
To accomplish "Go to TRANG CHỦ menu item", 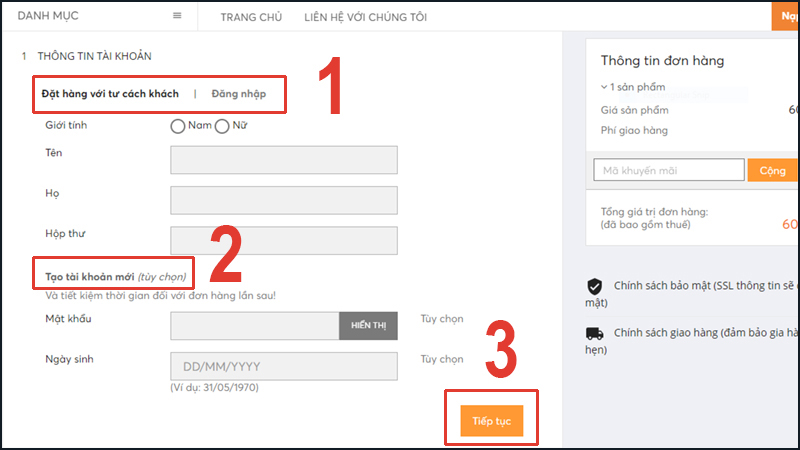I will (251, 17).
